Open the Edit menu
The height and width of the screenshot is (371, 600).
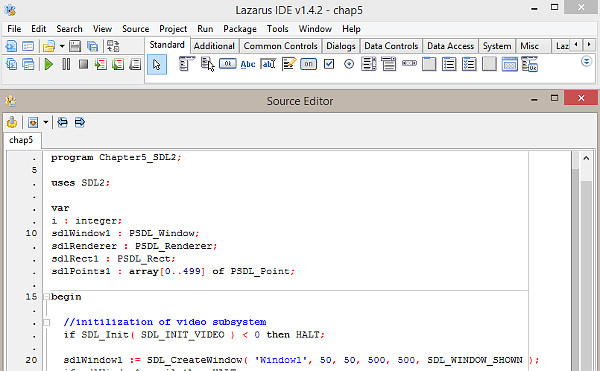(x=39, y=29)
